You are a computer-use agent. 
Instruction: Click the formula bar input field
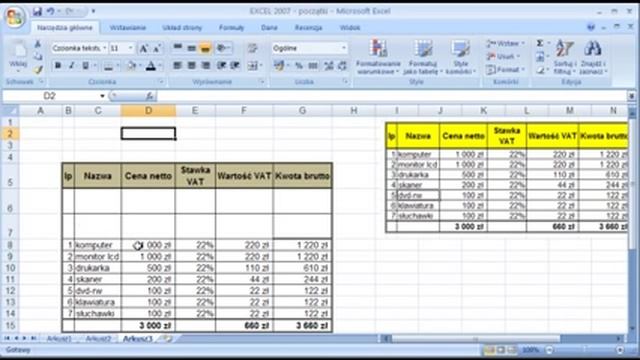[392, 96]
